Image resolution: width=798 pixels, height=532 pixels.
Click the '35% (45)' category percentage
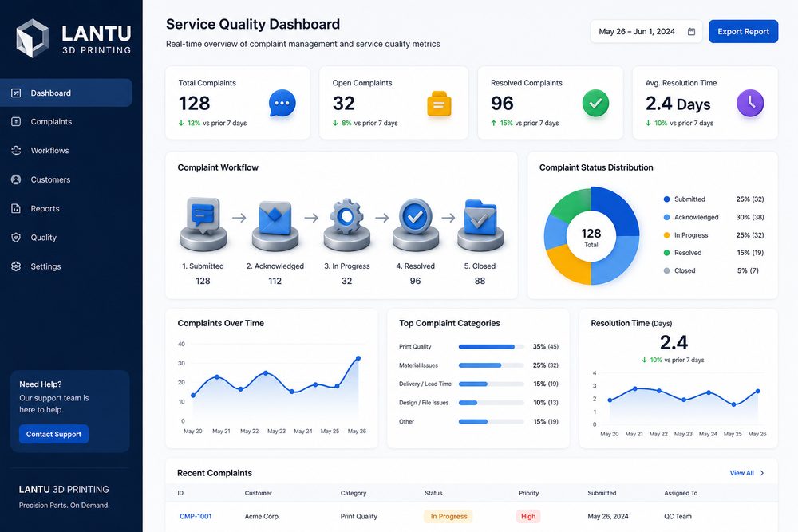[x=545, y=346]
